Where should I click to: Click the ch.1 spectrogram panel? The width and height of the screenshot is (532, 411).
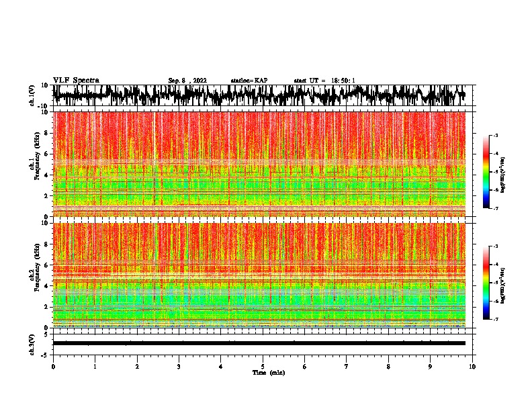(259, 164)
